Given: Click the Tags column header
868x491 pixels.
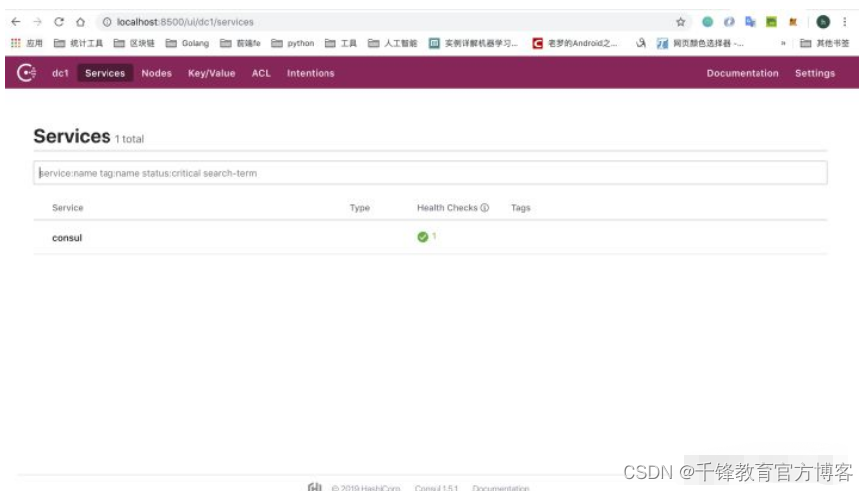Looking at the screenshot, I should pyautogui.click(x=521, y=208).
